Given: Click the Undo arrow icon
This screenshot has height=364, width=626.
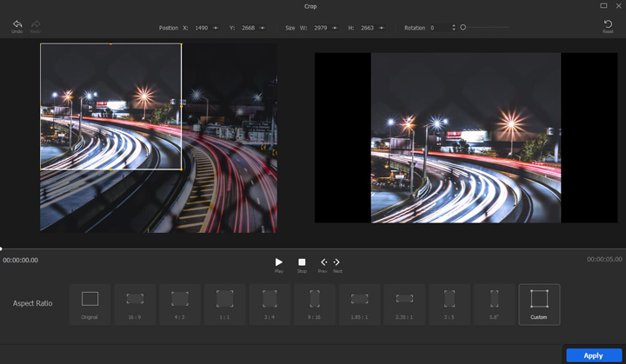Looking at the screenshot, I should 17,24.
